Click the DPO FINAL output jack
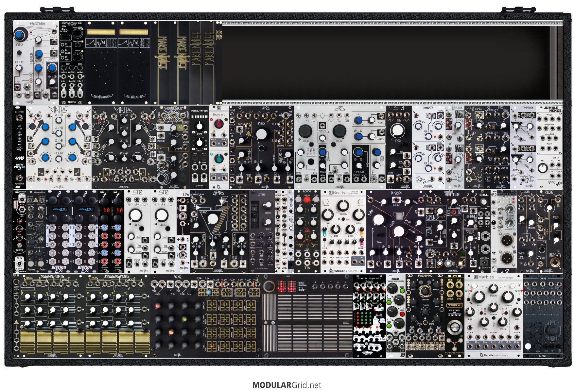This screenshot has height=392, width=574. click(x=347, y=115)
